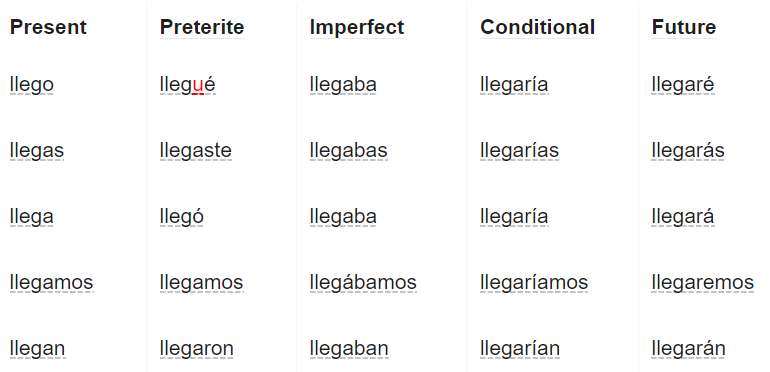Click the Present column header
This screenshot has width=770, height=372.
[48, 27]
